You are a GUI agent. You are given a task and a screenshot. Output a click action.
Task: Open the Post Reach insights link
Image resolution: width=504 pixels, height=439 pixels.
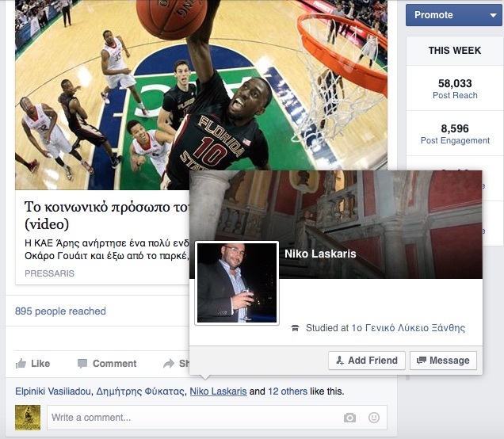[455, 95]
